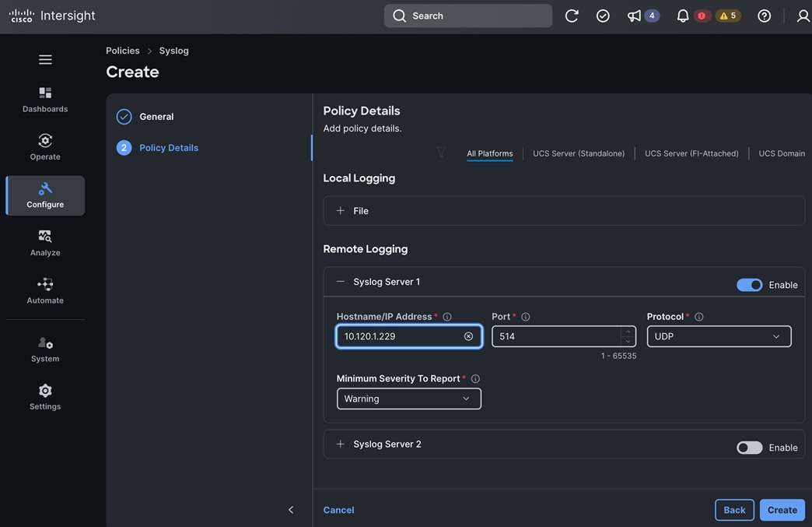Show info for Port field
812x527 pixels.
[x=525, y=317]
